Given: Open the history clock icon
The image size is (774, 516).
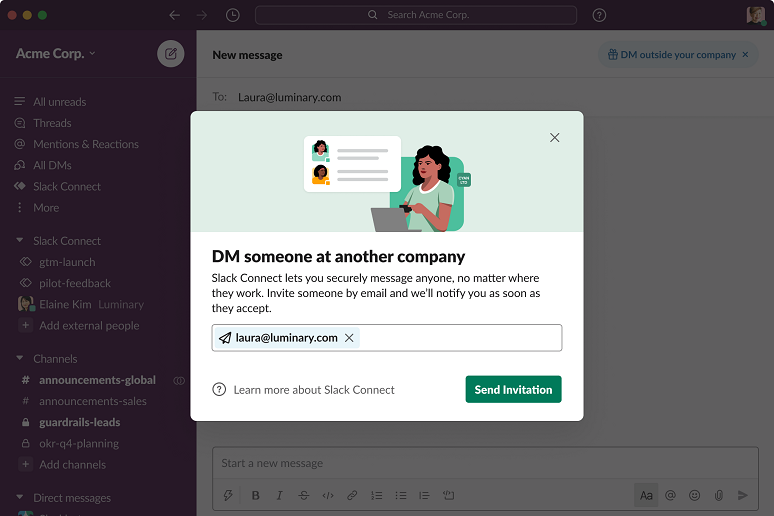Looking at the screenshot, I should [x=233, y=15].
